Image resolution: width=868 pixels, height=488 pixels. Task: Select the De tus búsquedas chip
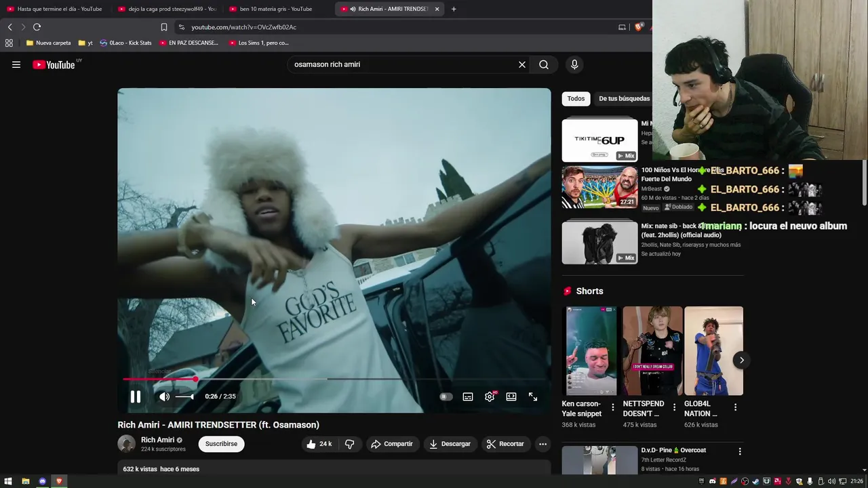pos(624,99)
